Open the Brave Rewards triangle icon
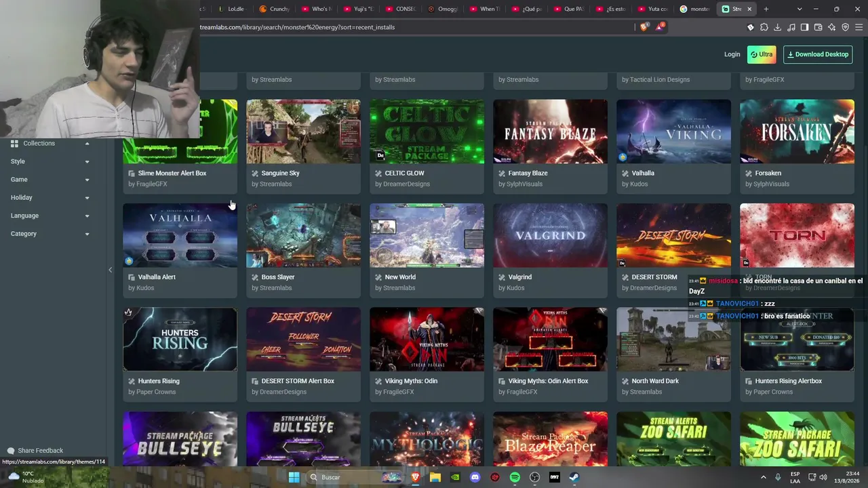 coord(659,27)
